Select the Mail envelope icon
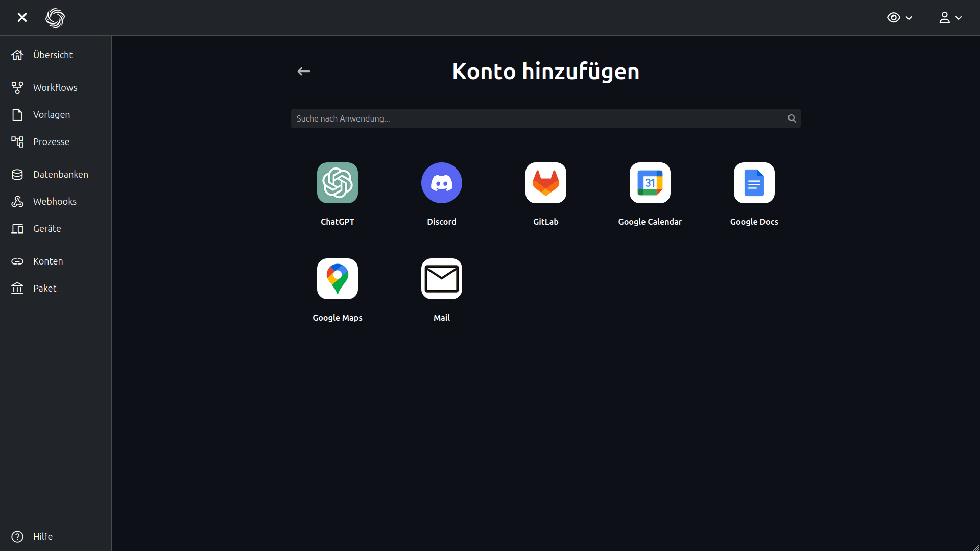Viewport: 980px width, 551px height. pyautogui.click(x=441, y=279)
